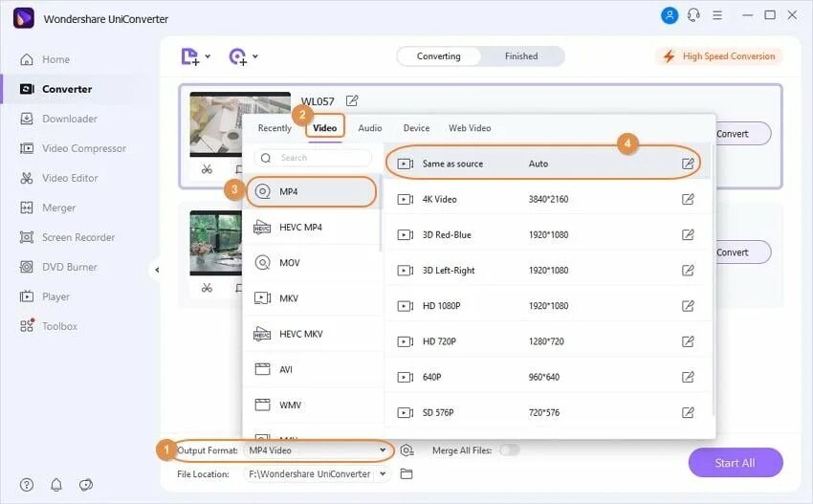Viewport: 813px width, 504px height.
Task: Choose MP4 format from list
Action: coord(311,192)
